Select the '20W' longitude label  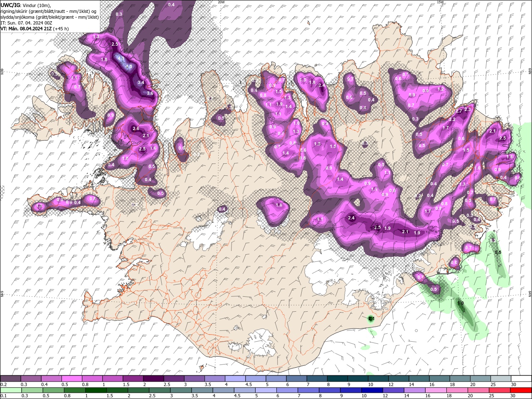pos(221,2)
